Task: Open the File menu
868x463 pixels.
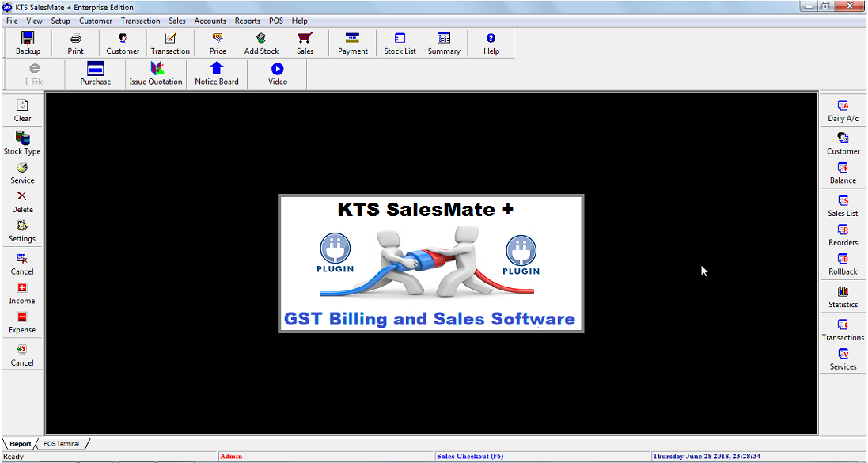Action: (12, 21)
